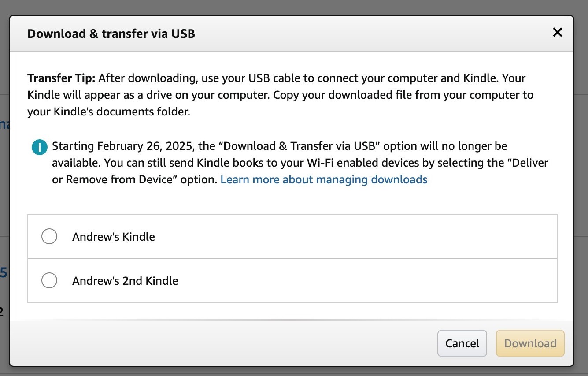Click the "Deliver or Remove from Device" quoted text
This screenshot has width=588, height=376.
pos(300,171)
